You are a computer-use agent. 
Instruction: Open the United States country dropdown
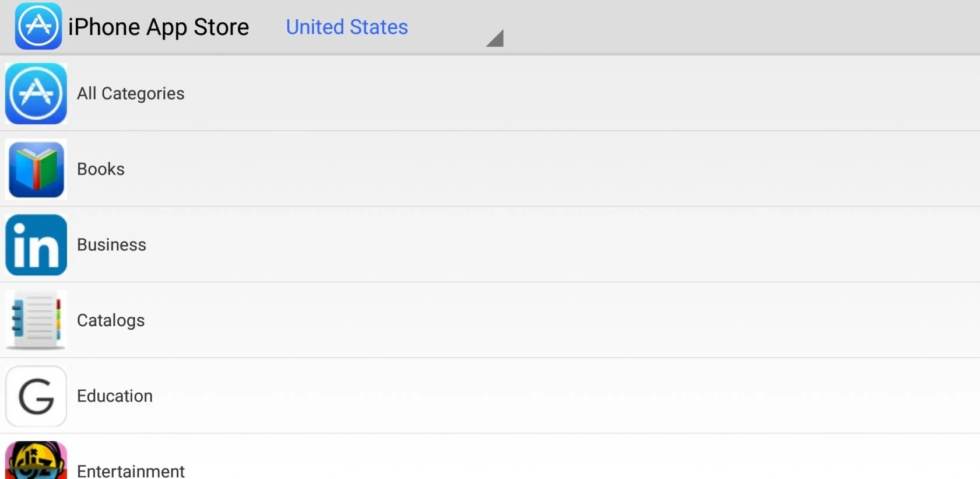[347, 27]
